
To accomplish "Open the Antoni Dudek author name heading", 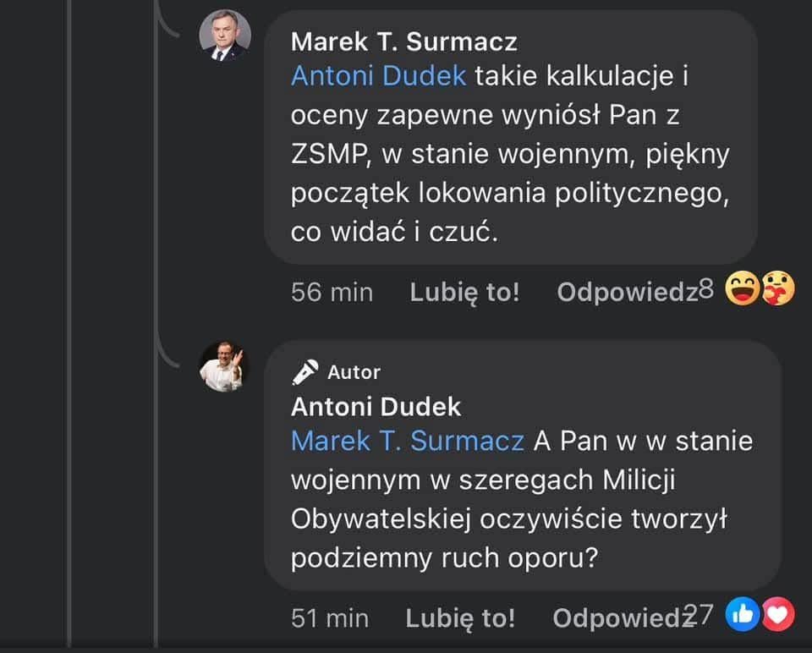I will coord(376,407).
